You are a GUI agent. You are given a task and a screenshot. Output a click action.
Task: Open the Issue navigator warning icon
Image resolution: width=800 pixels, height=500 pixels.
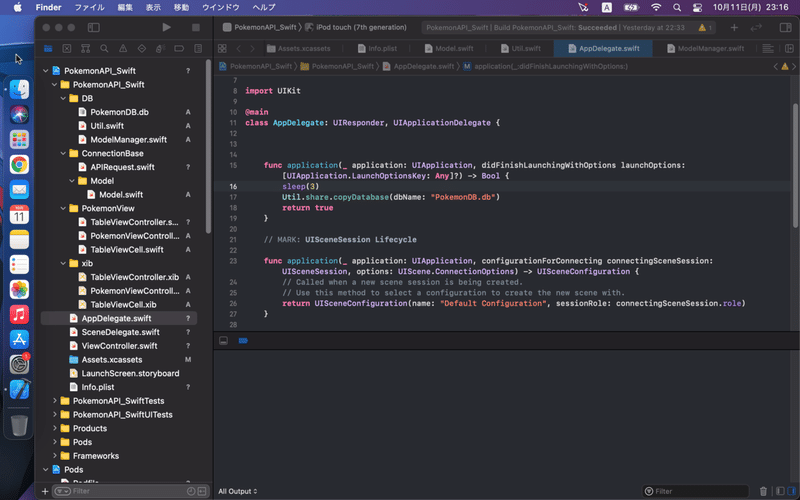pyautogui.click(x=122, y=48)
